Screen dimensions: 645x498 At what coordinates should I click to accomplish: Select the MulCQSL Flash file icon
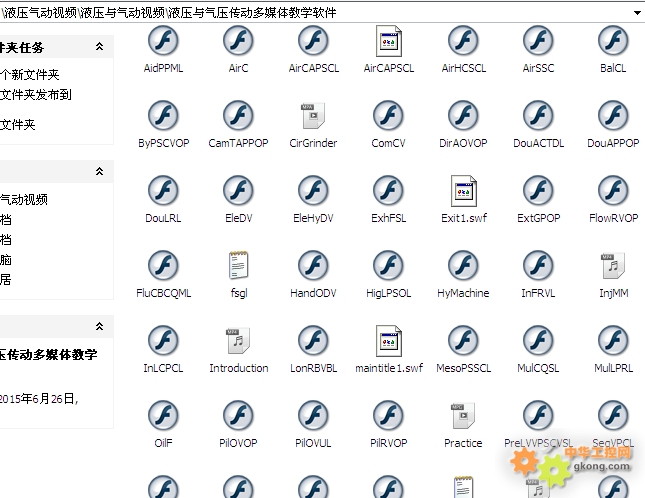click(x=538, y=340)
